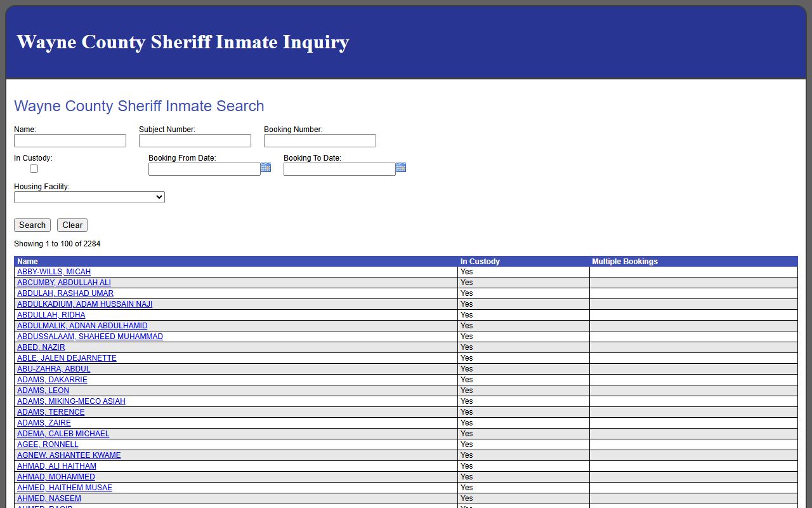Image resolution: width=812 pixels, height=508 pixels.
Task: Click the Yes cell for AGEE, RONNELL
Action: point(523,444)
